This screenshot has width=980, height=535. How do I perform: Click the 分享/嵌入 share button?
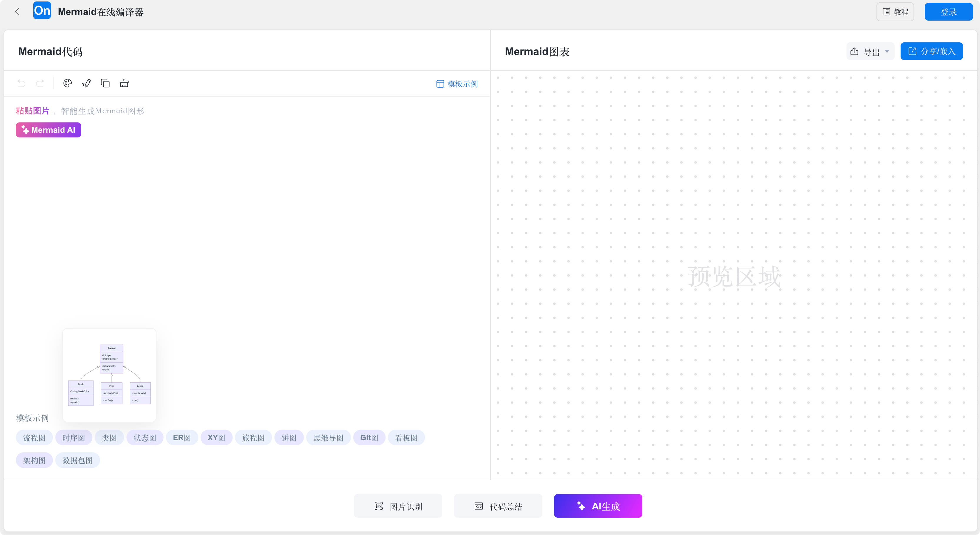(x=931, y=51)
